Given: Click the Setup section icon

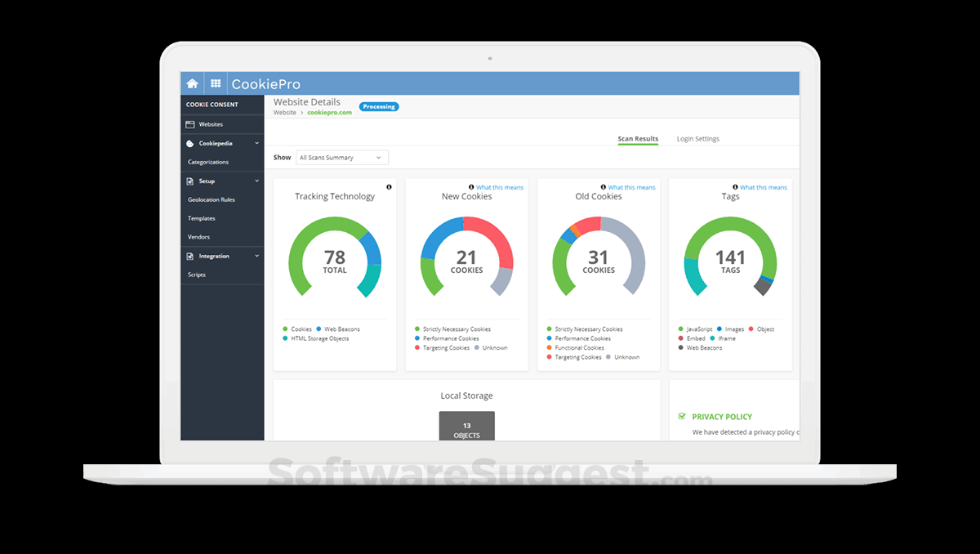Looking at the screenshot, I should click(190, 181).
